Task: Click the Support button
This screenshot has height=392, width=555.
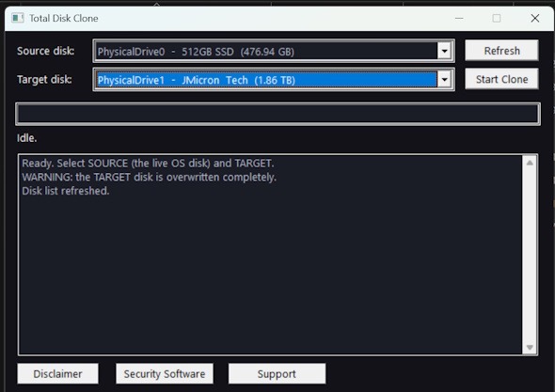Action: 277,373
